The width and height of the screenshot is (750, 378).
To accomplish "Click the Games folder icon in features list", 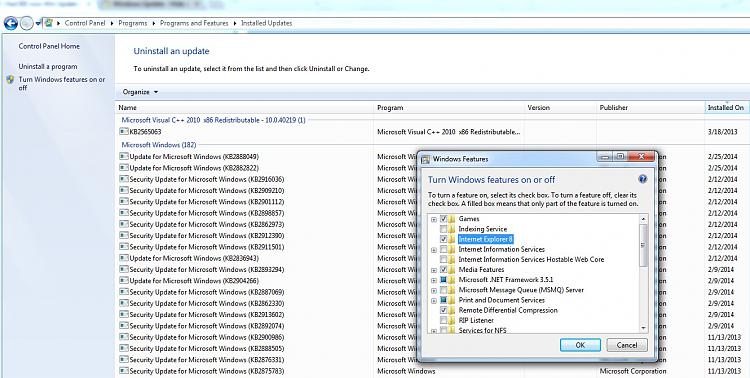I will coord(452,219).
